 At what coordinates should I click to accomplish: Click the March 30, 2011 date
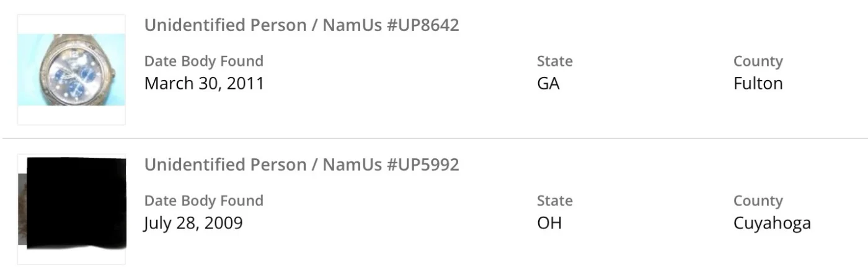pyautogui.click(x=204, y=83)
